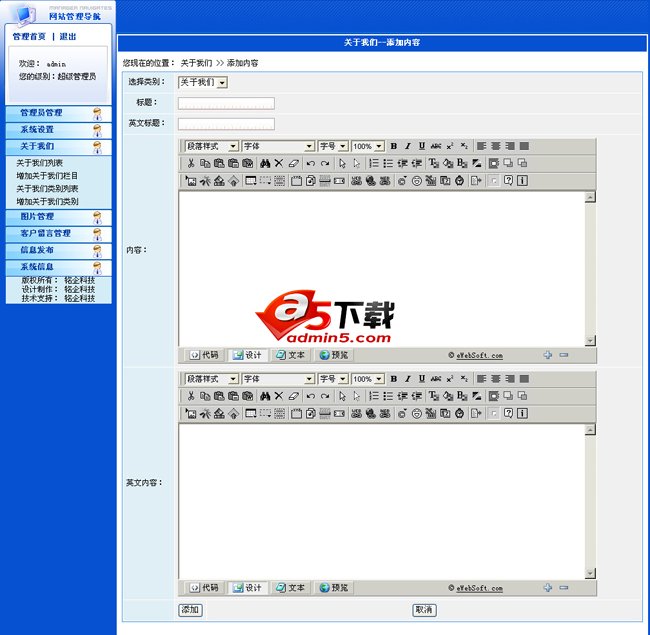Viewport: 650px width, 635px height.
Task: Expand 信息发布 sidebar menu
Action: 58,250
